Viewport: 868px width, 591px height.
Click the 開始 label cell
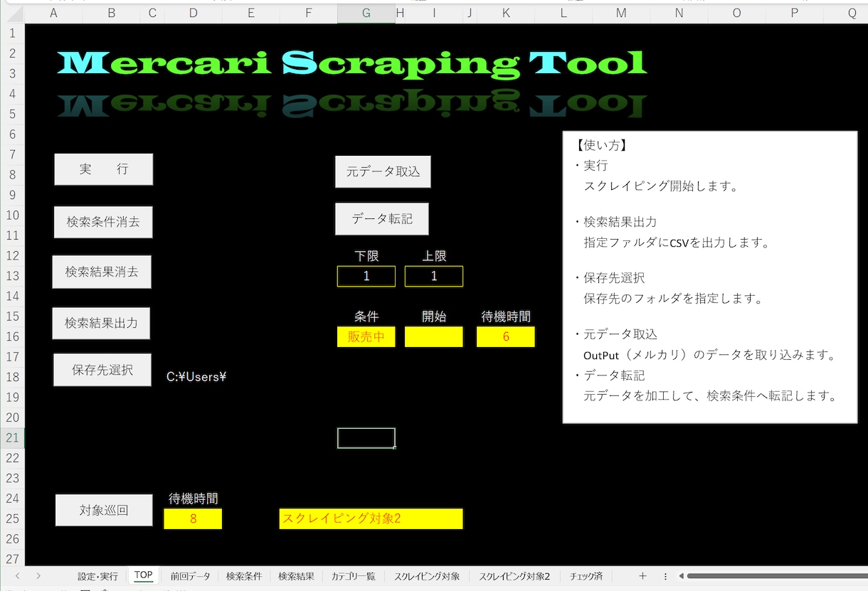click(x=434, y=316)
